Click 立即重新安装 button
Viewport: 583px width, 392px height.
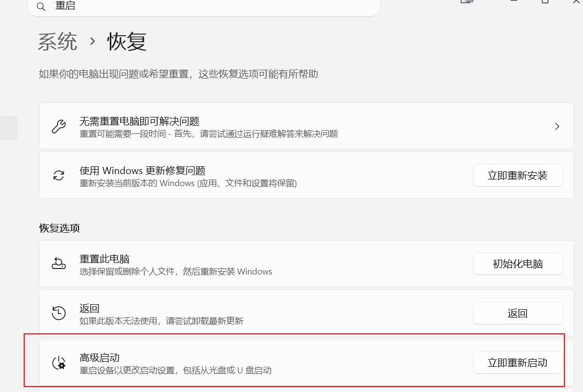pyautogui.click(x=518, y=176)
